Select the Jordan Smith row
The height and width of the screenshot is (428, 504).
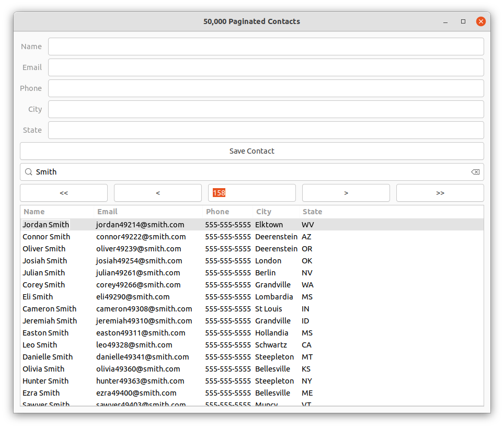(252, 225)
